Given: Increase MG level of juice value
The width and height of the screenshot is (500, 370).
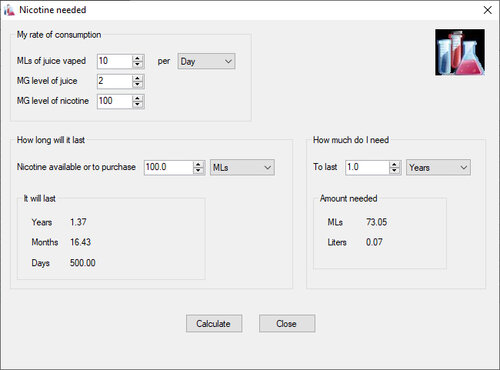Looking at the screenshot, I should 137,78.
